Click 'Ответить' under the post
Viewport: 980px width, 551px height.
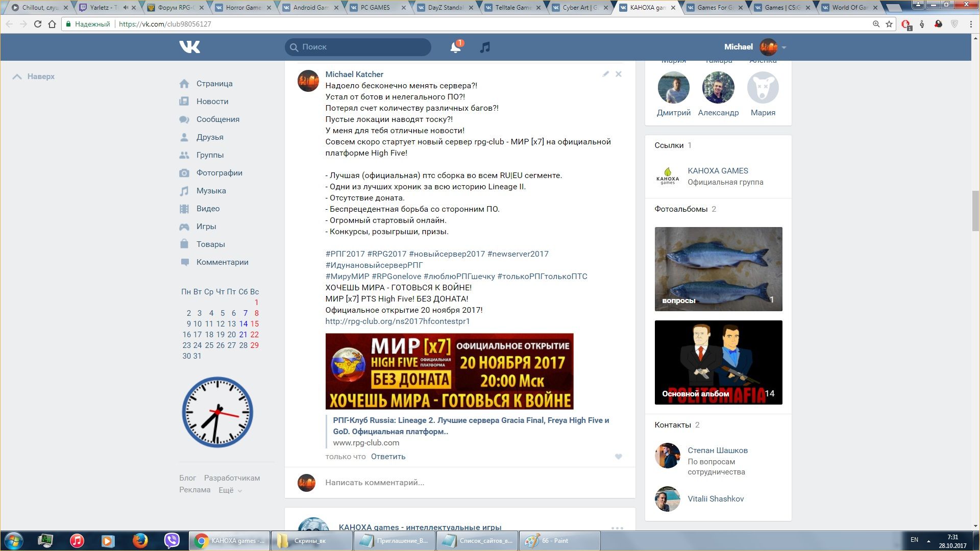(x=388, y=457)
